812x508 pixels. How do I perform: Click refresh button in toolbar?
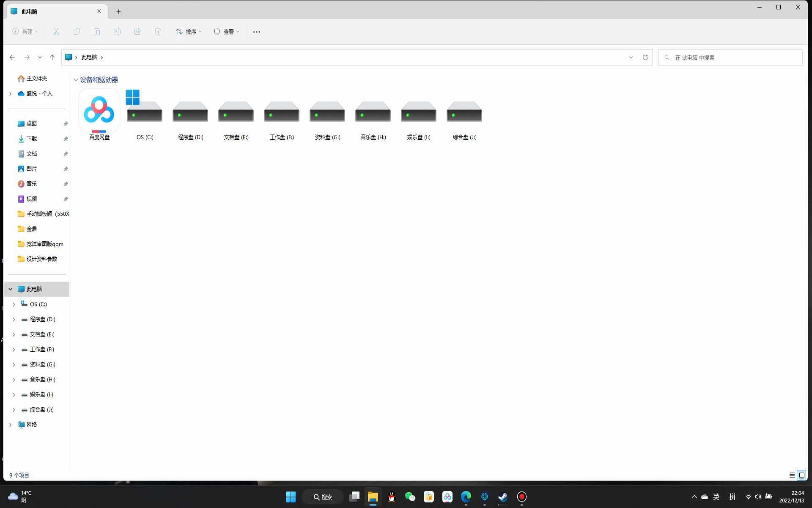click(645, 57)
